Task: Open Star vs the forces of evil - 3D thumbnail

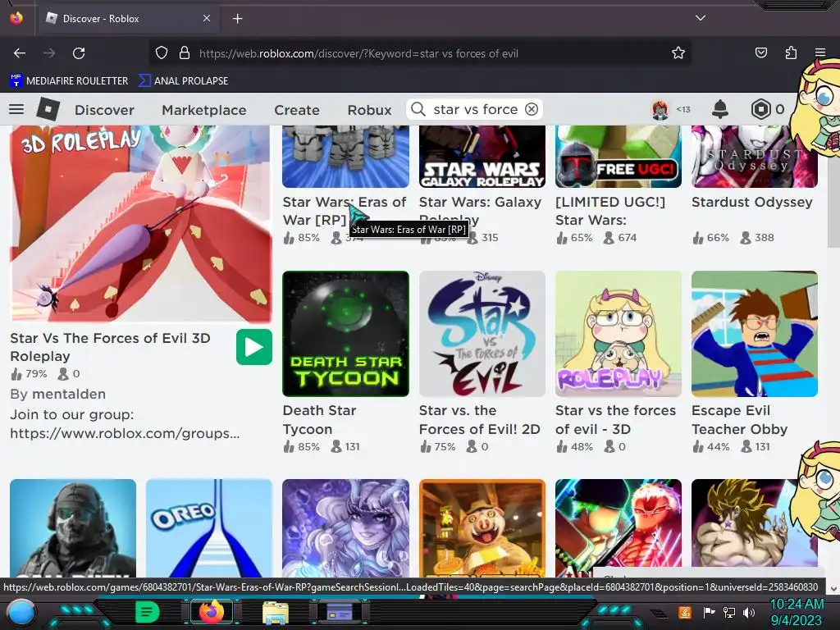Action: 619,334
